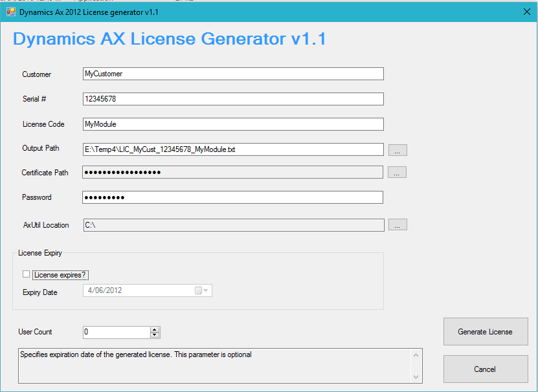Viewport: 538px width, 392px height.
Task: Click the AxUtil Location label
Action: point(46,225)
